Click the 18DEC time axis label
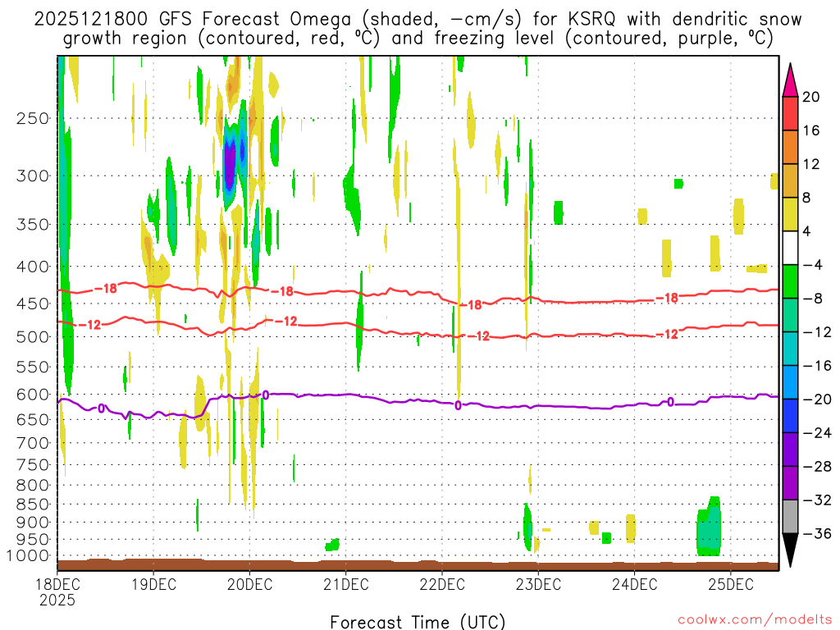The image size is (840, 630). click(x=57, y=584)
